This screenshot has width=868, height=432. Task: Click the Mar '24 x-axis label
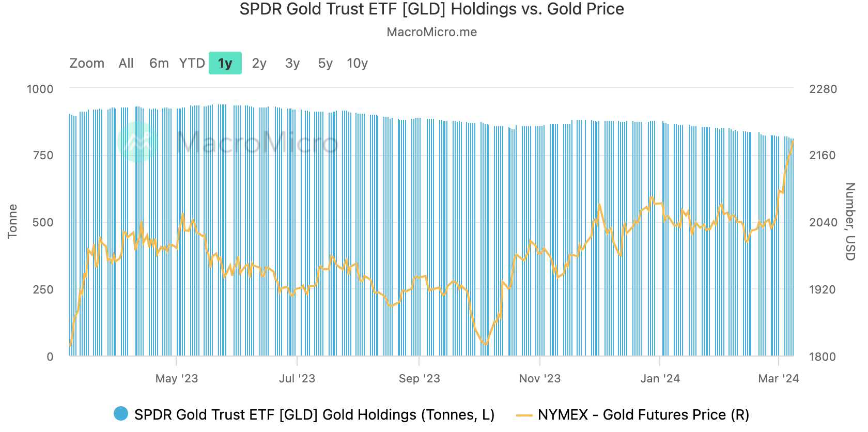(779, 378)
